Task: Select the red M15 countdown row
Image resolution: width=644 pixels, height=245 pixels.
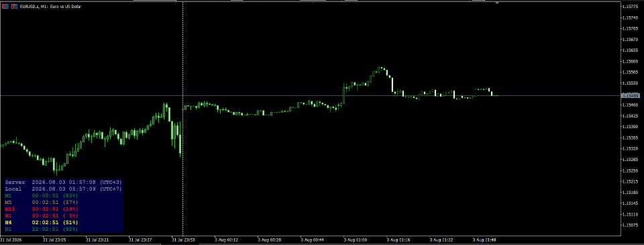Action: (41, 209)
